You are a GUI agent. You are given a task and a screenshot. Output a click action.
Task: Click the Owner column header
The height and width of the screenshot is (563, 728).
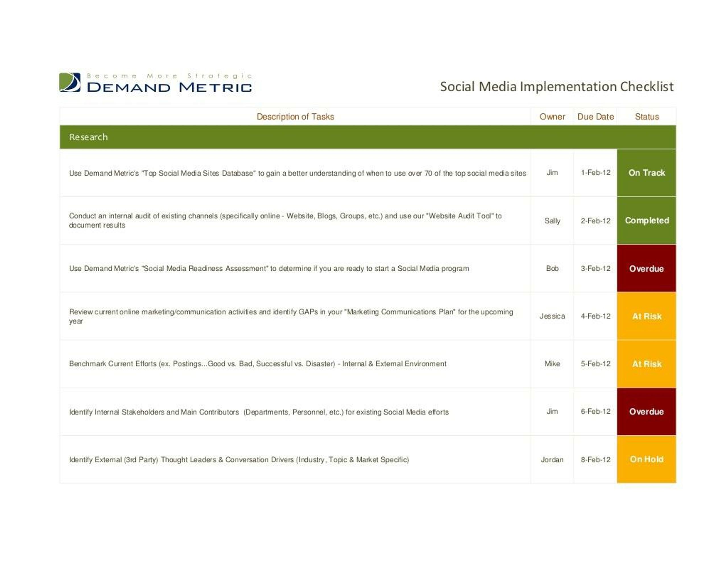tap(552, 117)
